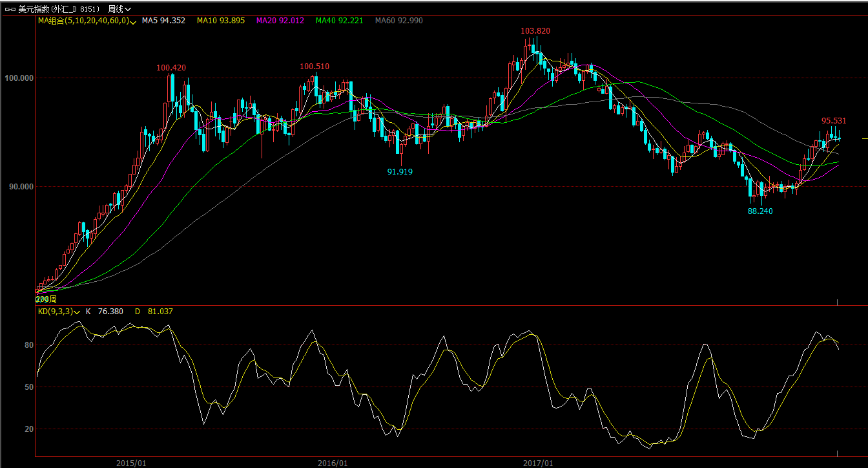Select the MA20 92.012 legend value
This screenshot has height=468, width=868.
click(x=280, y=21)
